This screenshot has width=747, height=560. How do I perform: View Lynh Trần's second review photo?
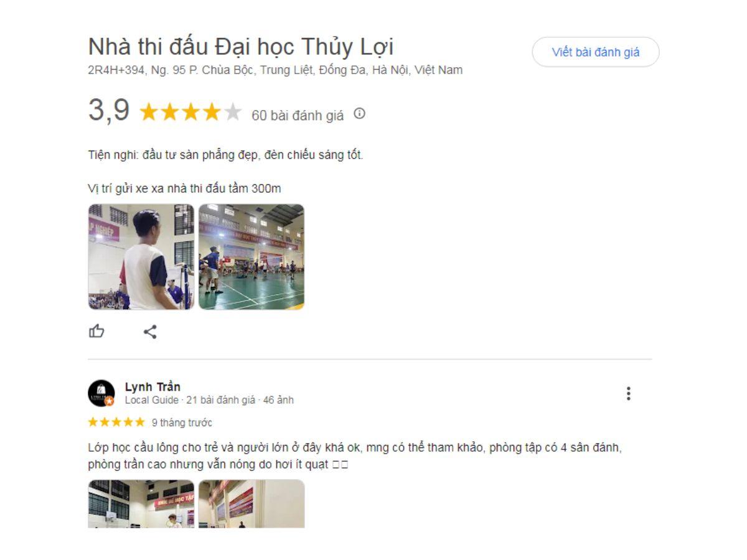click(251, 503)
